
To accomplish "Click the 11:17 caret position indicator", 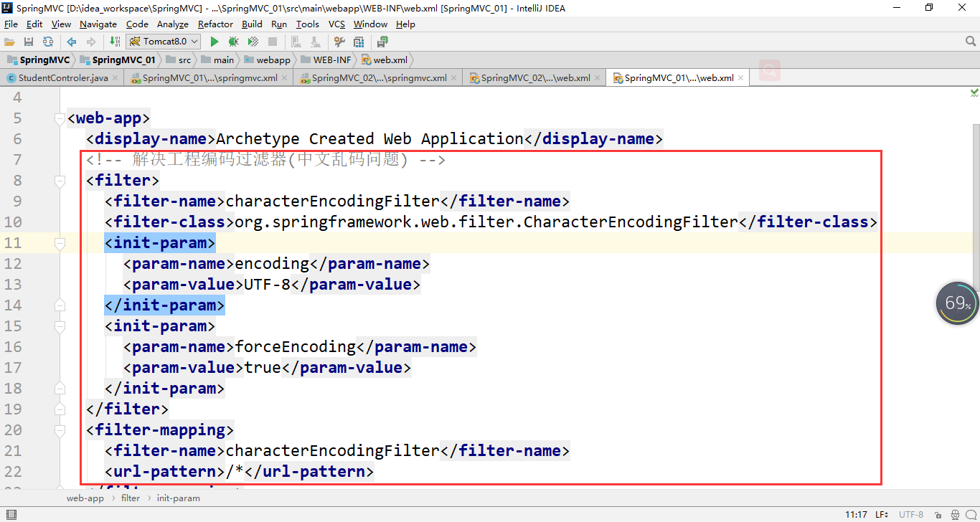I will point(856,514).
